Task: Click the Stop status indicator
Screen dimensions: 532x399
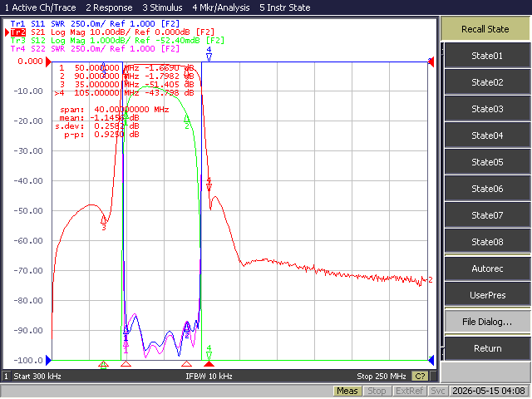Action: coord(377,392)
